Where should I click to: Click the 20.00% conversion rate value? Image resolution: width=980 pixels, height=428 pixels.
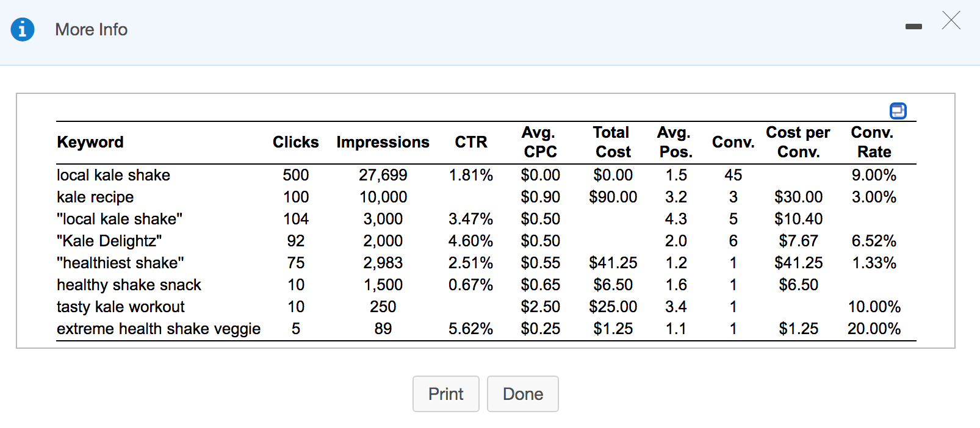[x=874, y=329]
